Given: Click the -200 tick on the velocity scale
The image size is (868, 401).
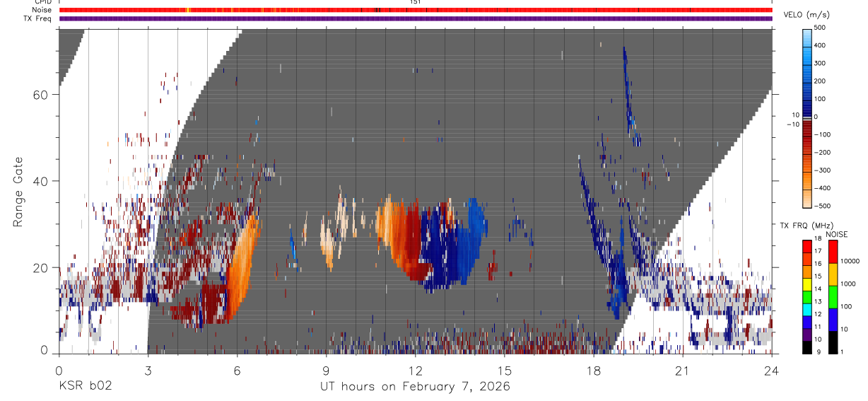Looking at the screenshot, I should 823,152.
